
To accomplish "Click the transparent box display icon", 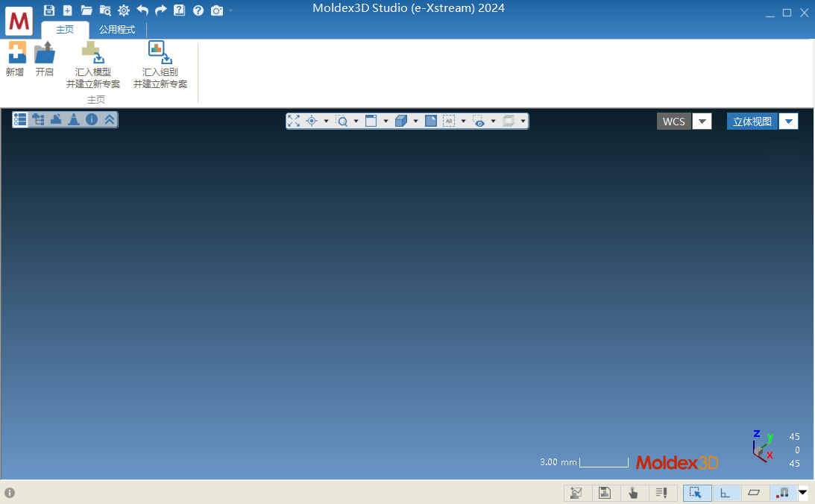I will (x=509, y=121).
